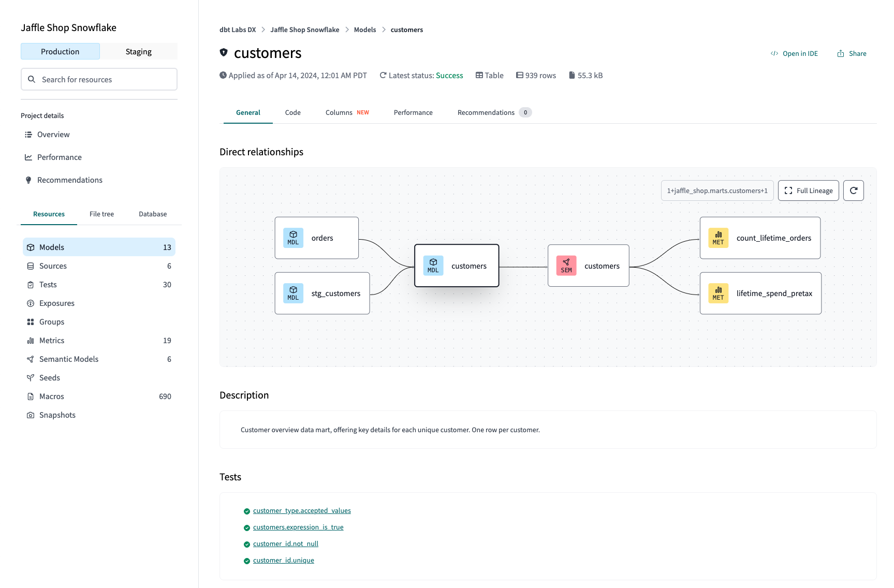Select the customers SEM semantic model icon
This screenshot has width=894, height=588.
pyautogui.click(x=566, y=266)
